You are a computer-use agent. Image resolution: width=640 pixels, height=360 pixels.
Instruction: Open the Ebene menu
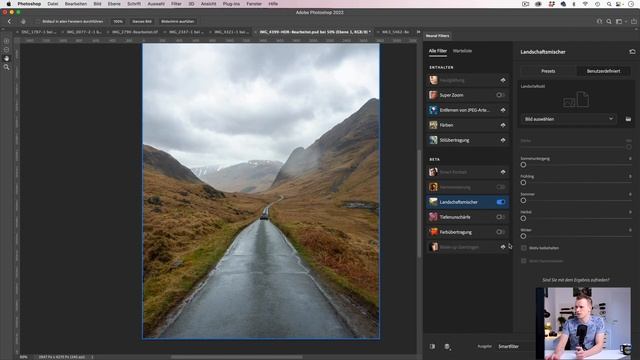point(114,4)
